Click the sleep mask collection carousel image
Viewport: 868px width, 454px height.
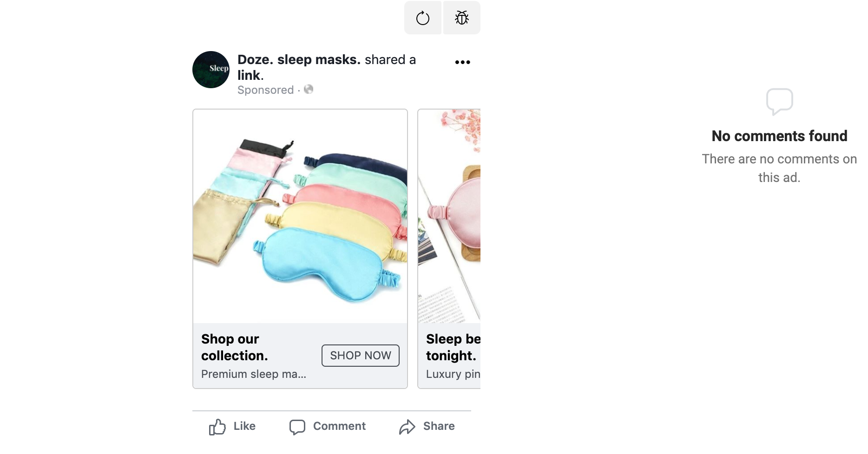(300, 216)
